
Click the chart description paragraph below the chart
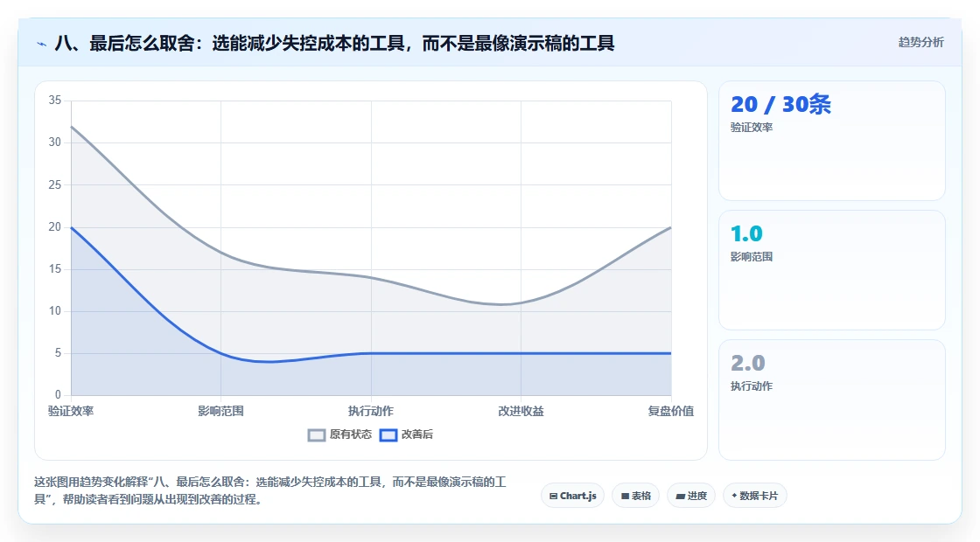click(x=270, y=490)
